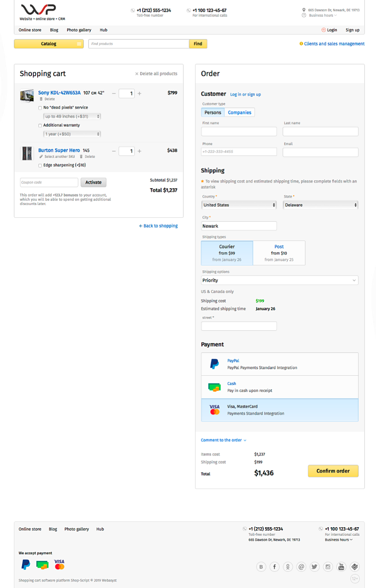Viewport: 376px width, 588px height.
Task: Expand the Shipping options Priority dropdown
Action: point(280,280)
